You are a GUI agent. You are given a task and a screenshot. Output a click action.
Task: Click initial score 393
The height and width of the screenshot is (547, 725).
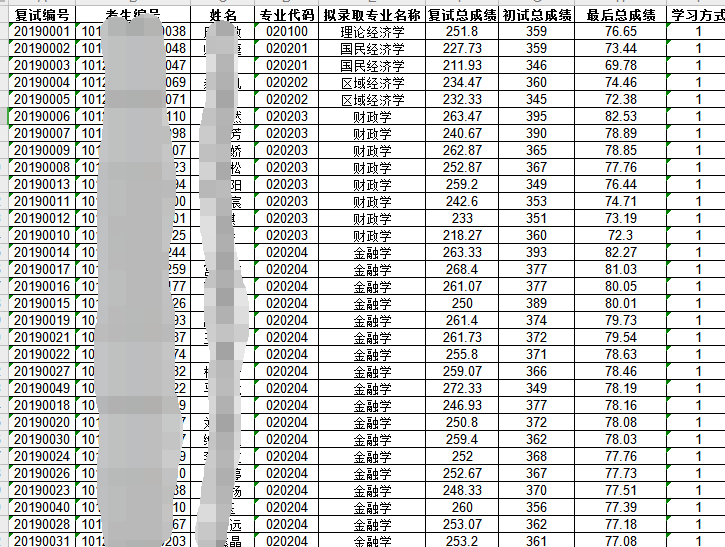536,252
